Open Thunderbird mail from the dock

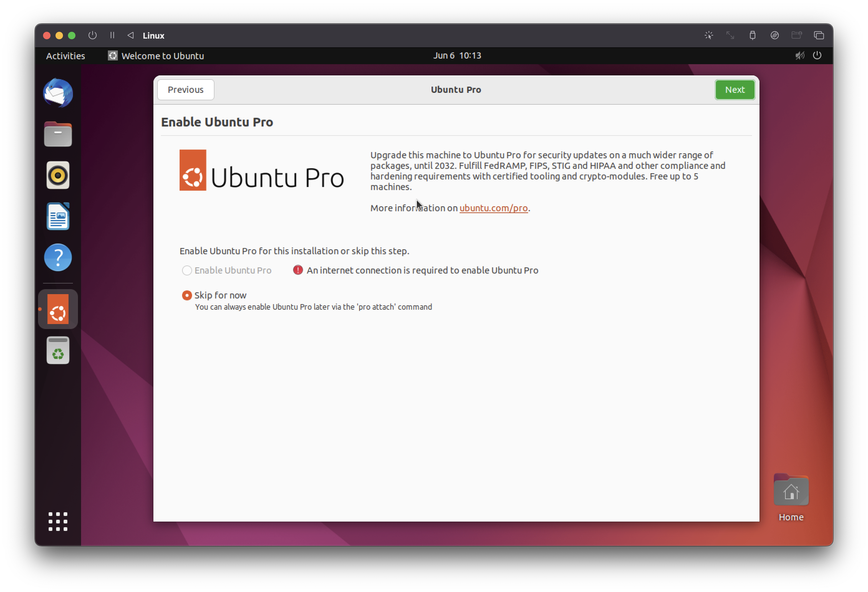[58, 93]
